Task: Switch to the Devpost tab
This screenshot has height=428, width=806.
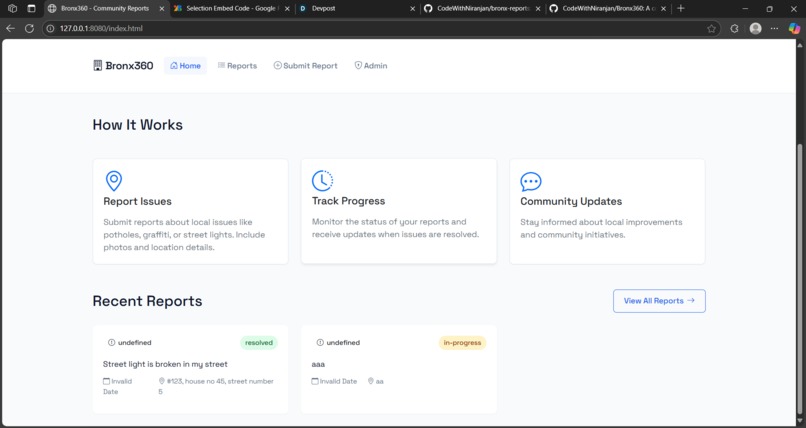Action: click(357, 9)
